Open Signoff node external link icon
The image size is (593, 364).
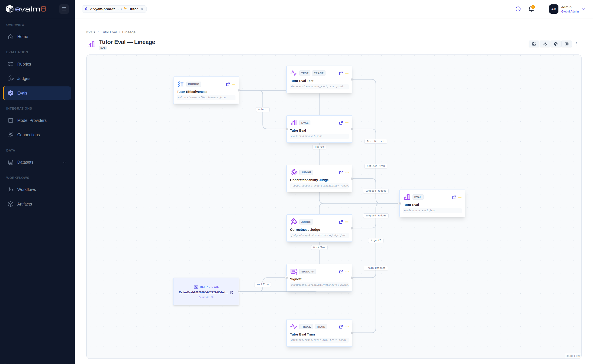[341, 272]
